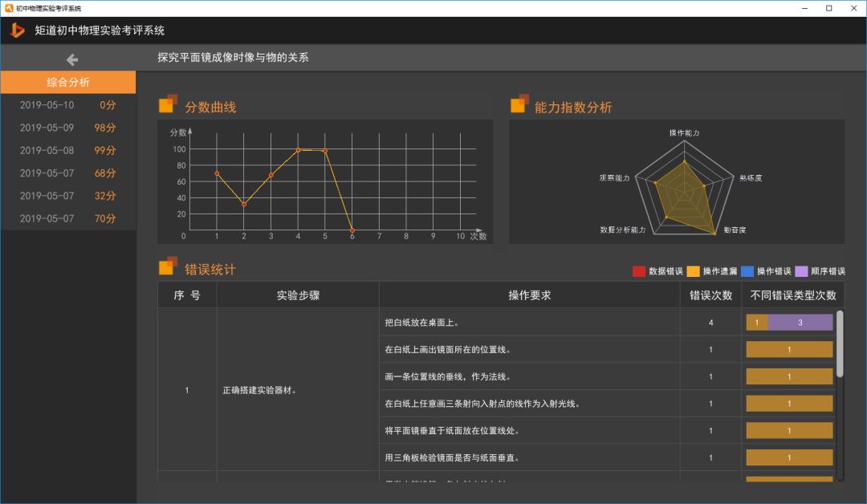Click the red 数据错误 legend swatch
Image resolution: width=867 pixels, height=504 pixels.
pyautogui.click(x=639, y=271)
